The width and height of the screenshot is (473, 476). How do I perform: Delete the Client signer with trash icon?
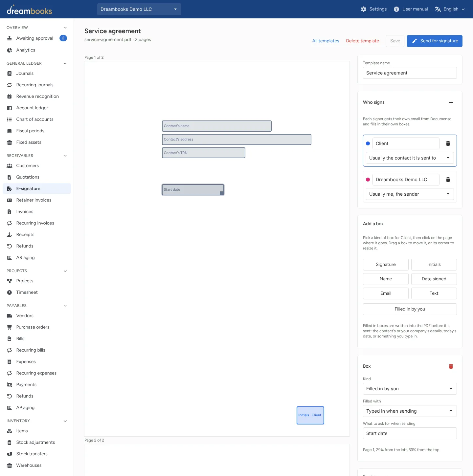click(448, 143)
